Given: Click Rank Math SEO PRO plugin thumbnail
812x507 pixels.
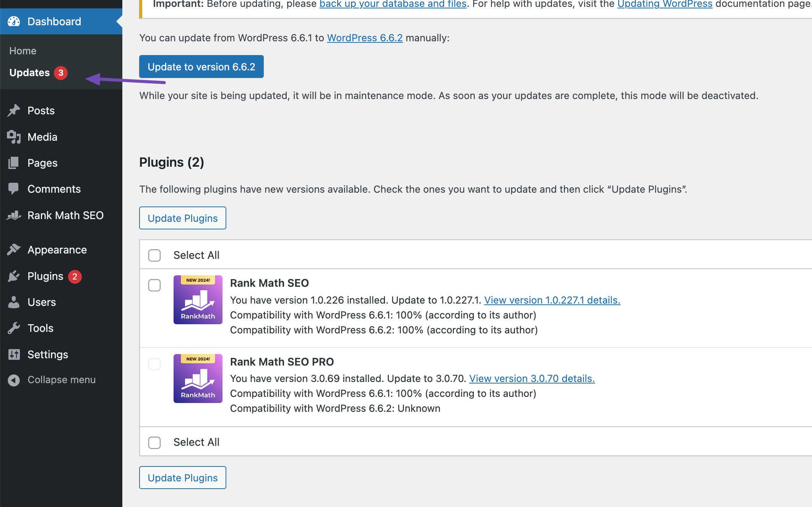Looking at the screenshot, I should tap(198, 378).
